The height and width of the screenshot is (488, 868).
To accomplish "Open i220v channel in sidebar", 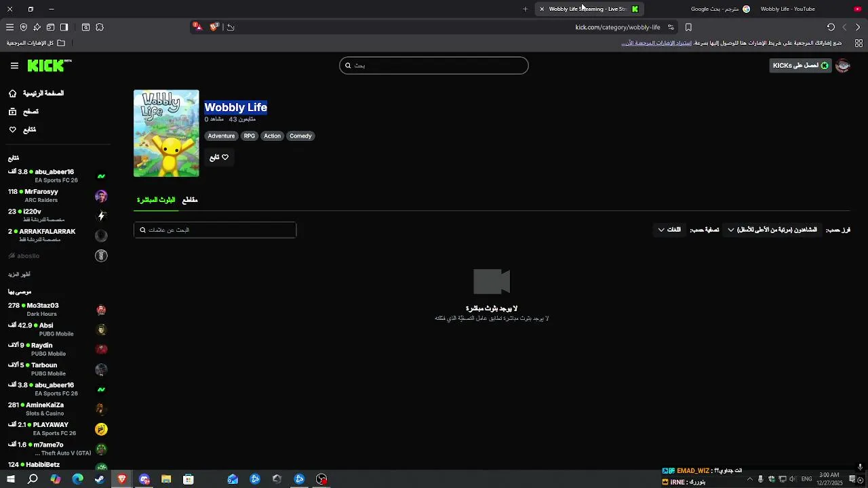I will (x=57, y=216).
